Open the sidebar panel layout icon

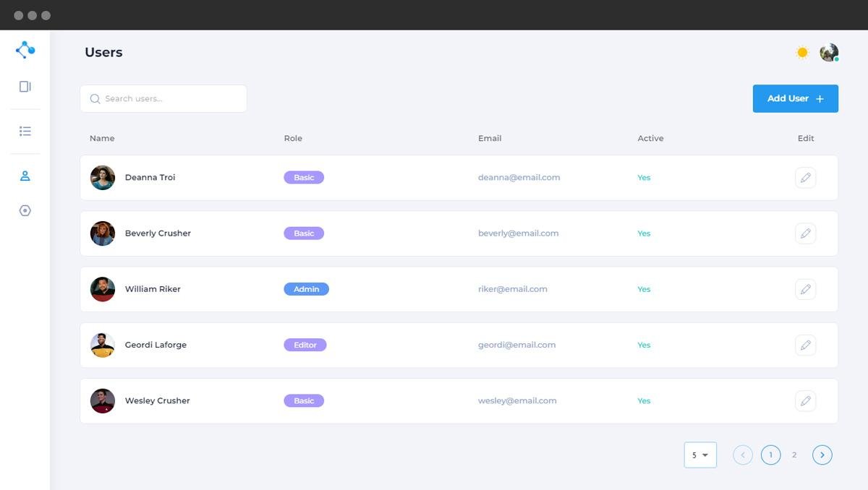tap(25, 87)
